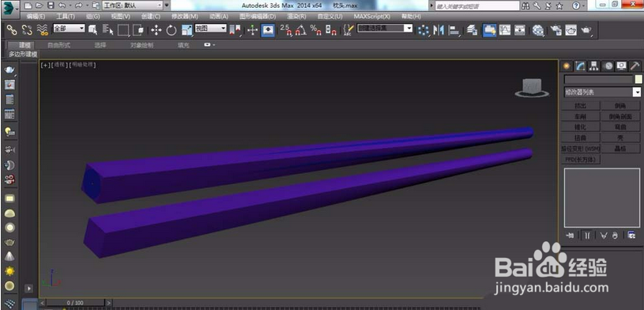This screenshot has width=644, height=310.
Task: Click the light bulb icon in left sidebar
Action: click(9, 132)
